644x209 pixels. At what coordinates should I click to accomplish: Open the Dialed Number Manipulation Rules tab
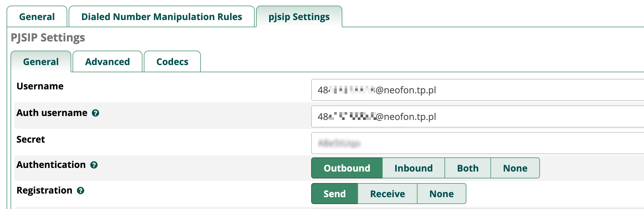pos(161,17)
